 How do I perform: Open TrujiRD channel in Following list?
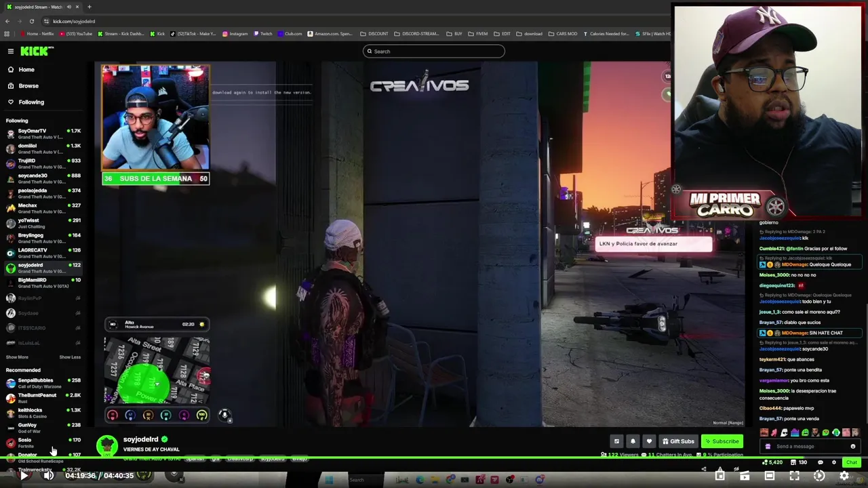tap(43, 163)
